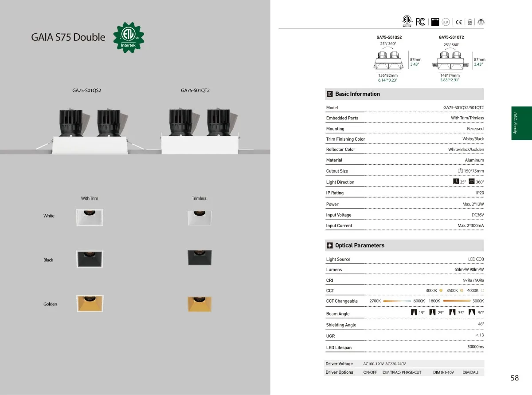Click the GA75-S01QT2 dimension drawing
The height and width of the screenshot is (395, 532).
coord(450,61)
